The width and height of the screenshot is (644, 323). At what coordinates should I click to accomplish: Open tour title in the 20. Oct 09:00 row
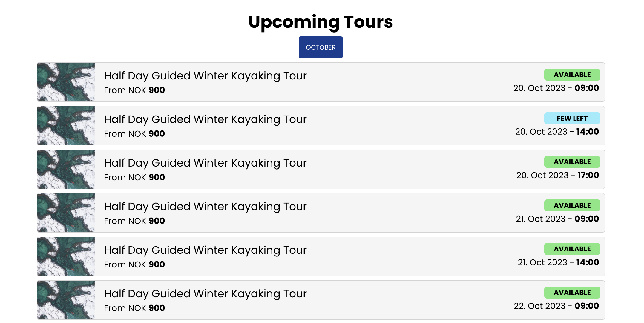(205, 76)
